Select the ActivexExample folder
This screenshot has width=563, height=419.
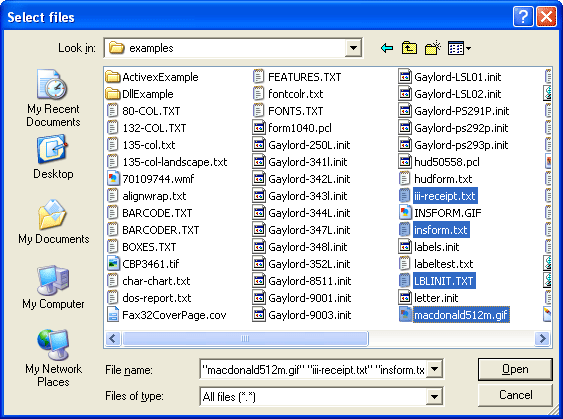click(152, 77)
